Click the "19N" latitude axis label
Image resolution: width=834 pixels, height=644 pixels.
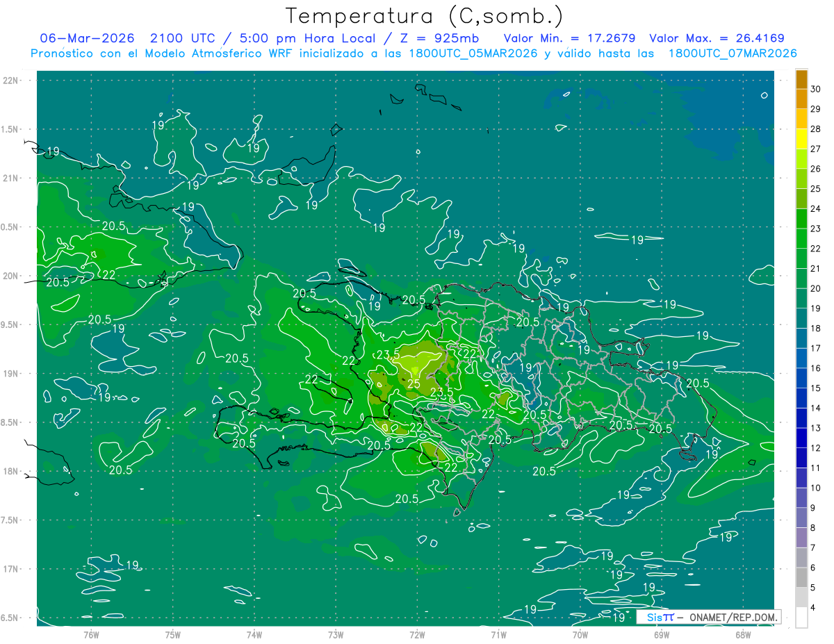pos(12,374)
